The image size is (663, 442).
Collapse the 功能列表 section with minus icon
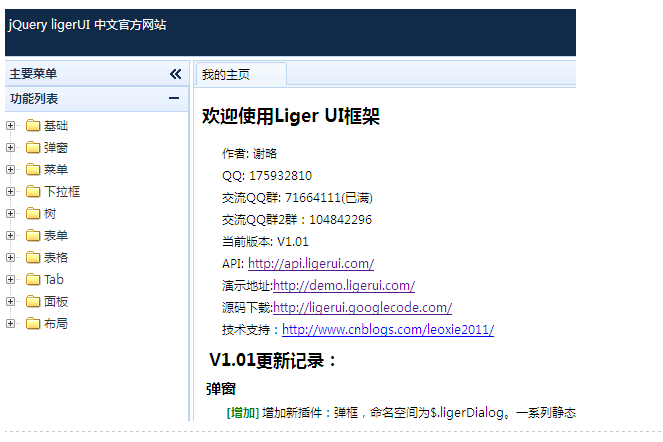pos(174,99)
